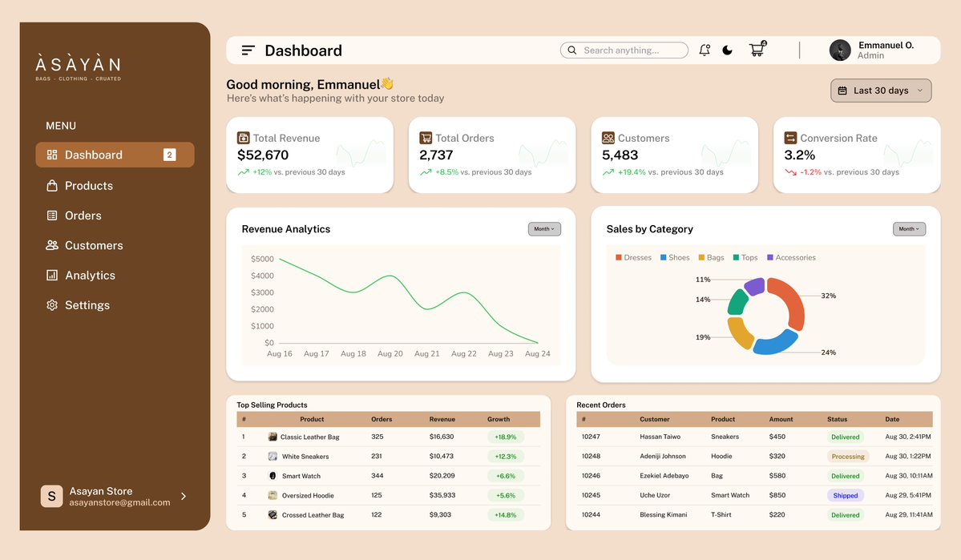The height and width of the screenshot is (560, 961).
Task: Click the Amount column header in Recent Orders
Action: coord(781,419)
